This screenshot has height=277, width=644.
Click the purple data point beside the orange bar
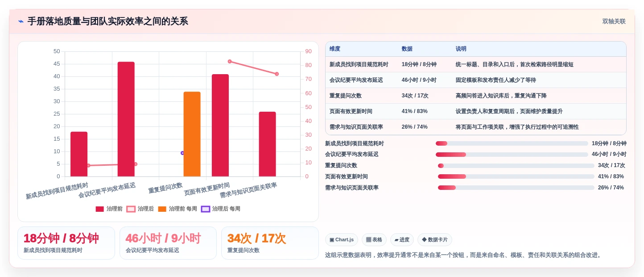pos(182,153)
